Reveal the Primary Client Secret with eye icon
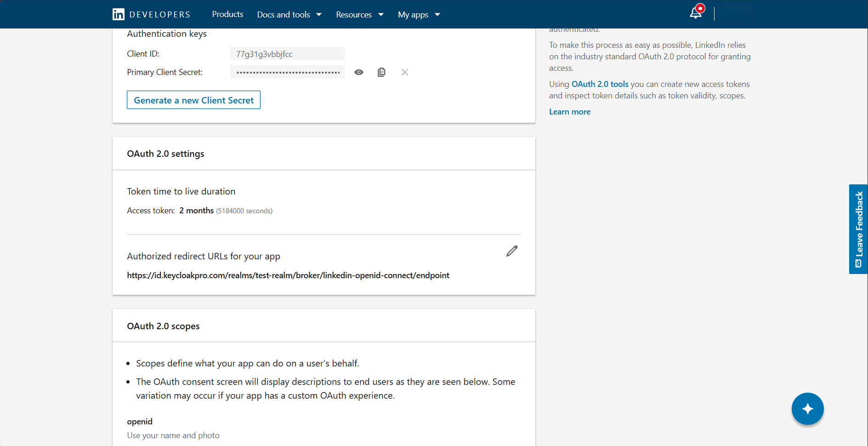Screen dimensions: 868x446 (x=359, y=72)
